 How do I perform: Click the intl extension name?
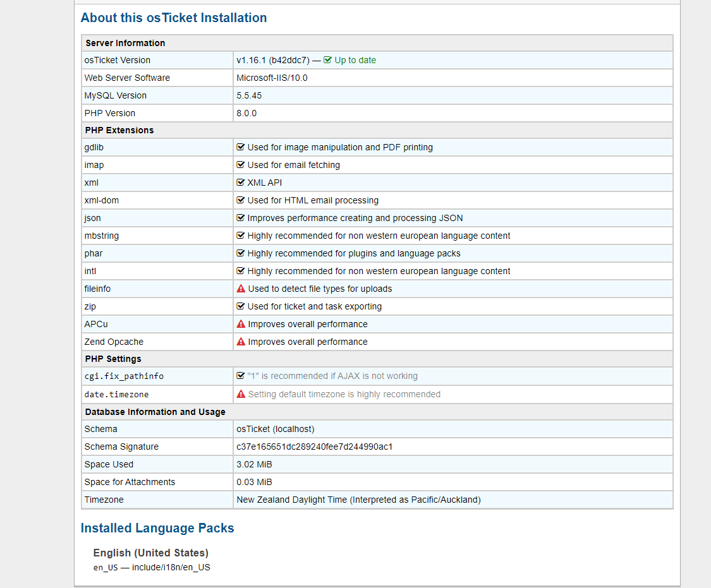point(90,271)
